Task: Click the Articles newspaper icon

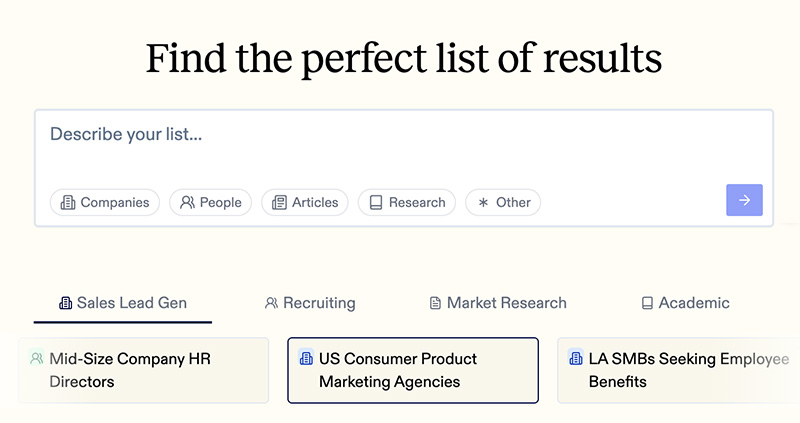Action: click(x=279, y=203)
